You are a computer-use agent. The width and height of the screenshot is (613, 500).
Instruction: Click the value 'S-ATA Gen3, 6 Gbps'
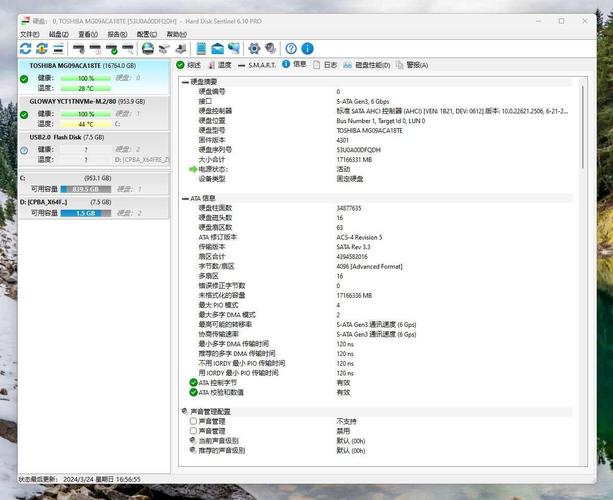[363, 101]
